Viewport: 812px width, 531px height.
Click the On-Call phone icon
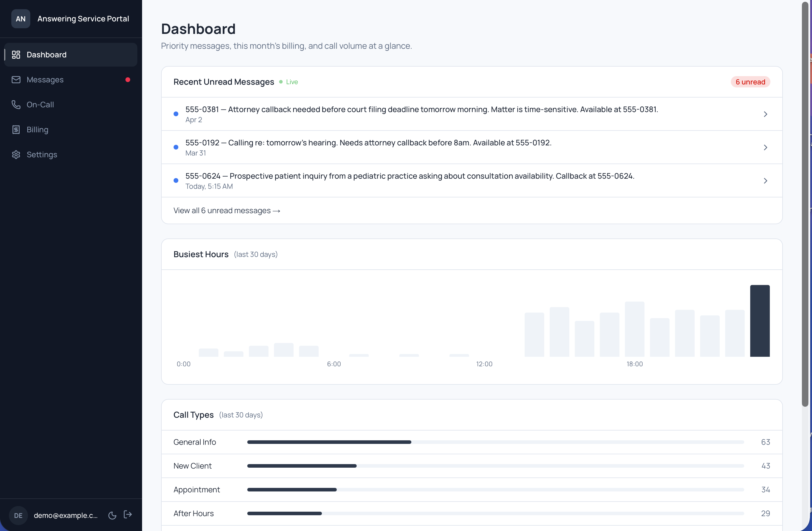point(16,104)
